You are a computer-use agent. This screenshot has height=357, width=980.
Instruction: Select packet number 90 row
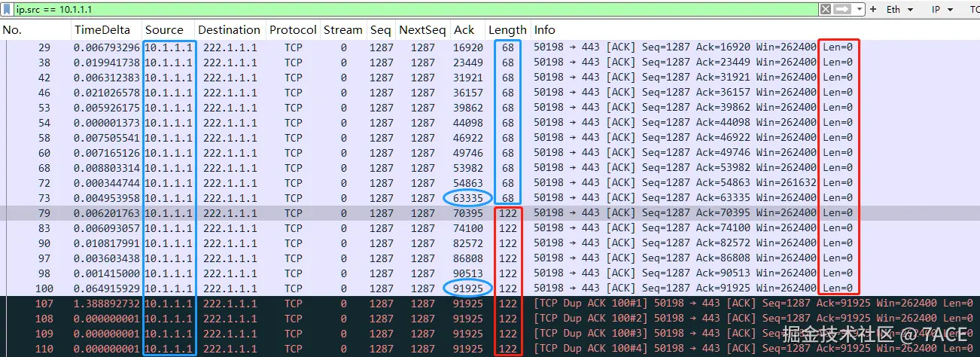(x=490, y=243)
